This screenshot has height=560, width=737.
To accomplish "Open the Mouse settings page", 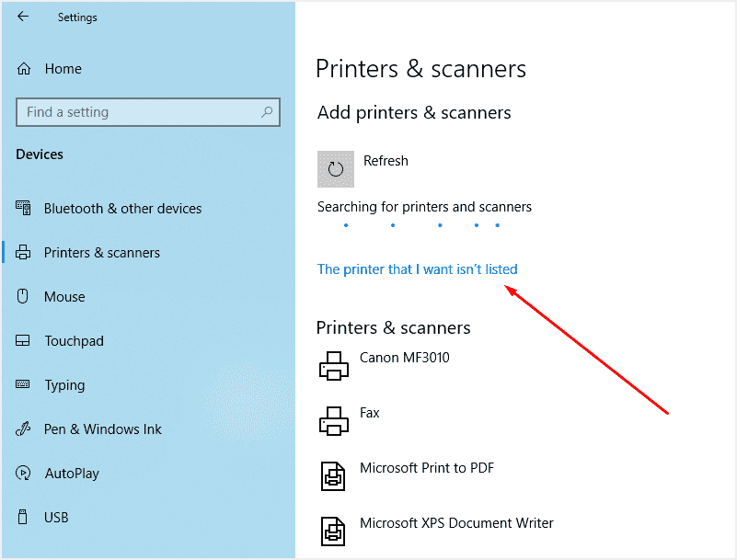I will [64, 297].
